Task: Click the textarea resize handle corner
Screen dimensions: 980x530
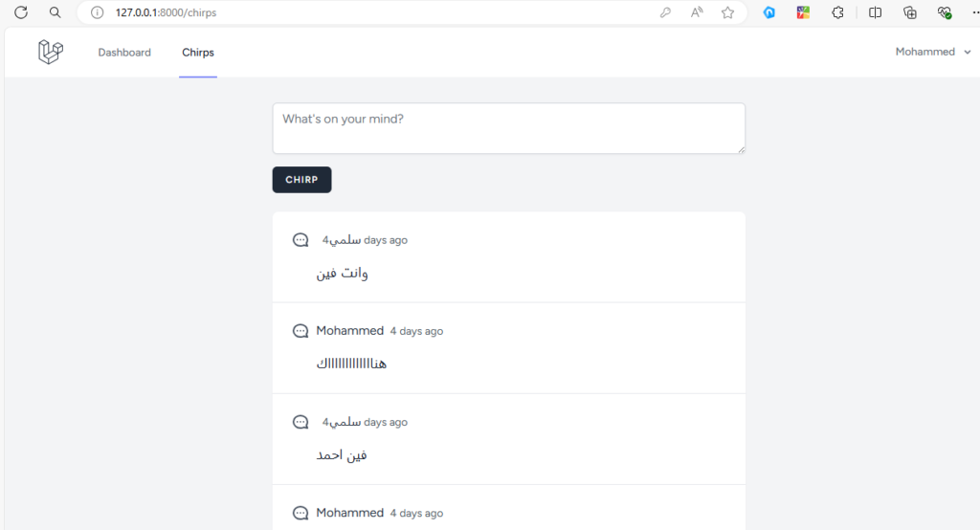Action: [x=742, y=149]
